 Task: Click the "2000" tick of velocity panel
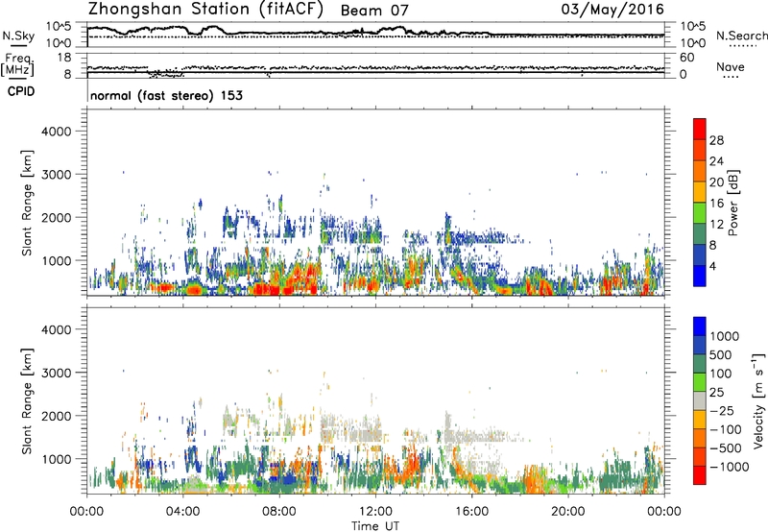point(56,416)
